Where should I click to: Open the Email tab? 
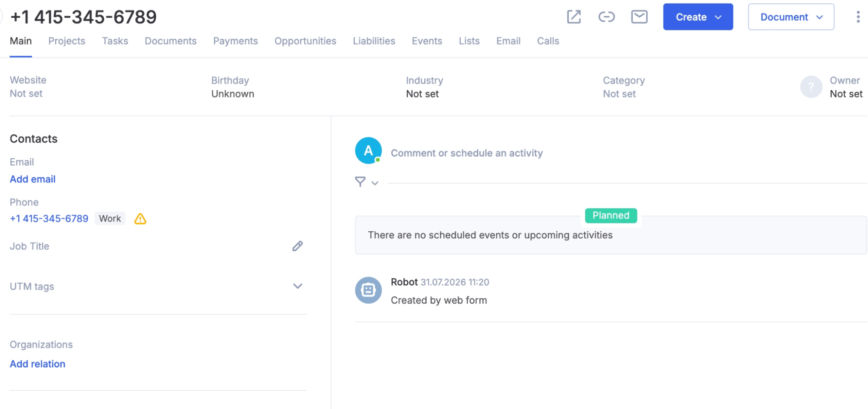(508, 41)
